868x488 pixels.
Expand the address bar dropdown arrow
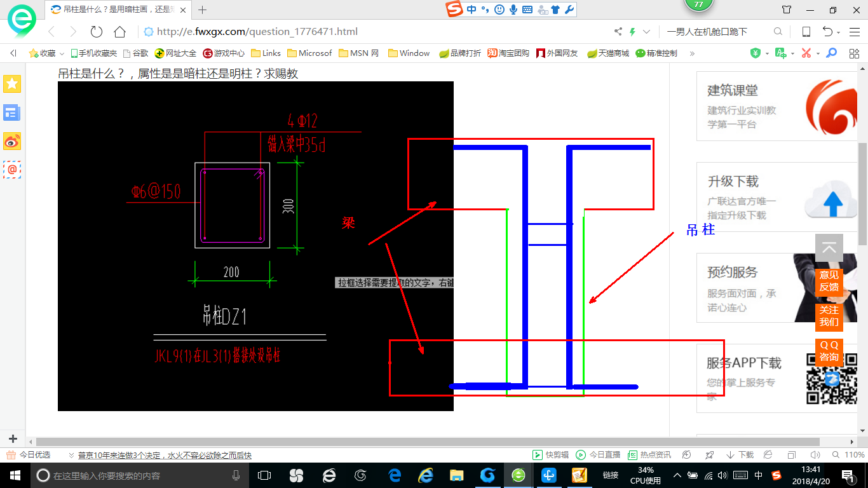(x=647, y=32)
